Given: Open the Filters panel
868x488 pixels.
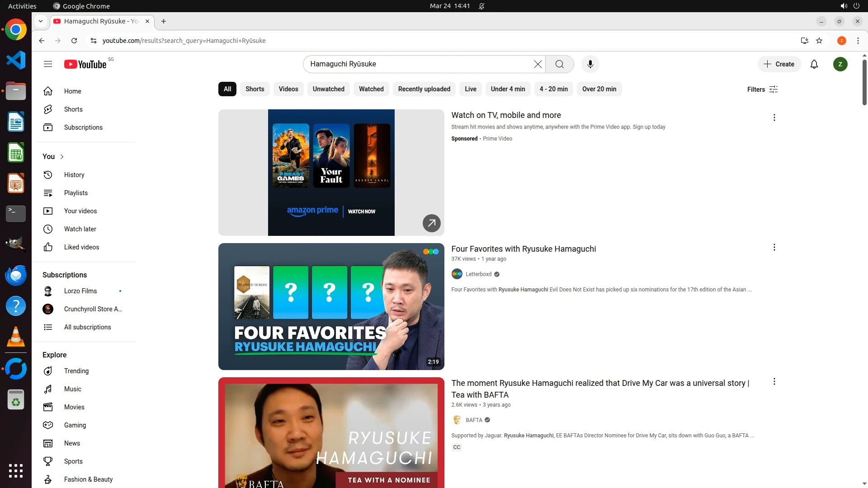Looking at the screenshot, I should (x=762, y=89).
